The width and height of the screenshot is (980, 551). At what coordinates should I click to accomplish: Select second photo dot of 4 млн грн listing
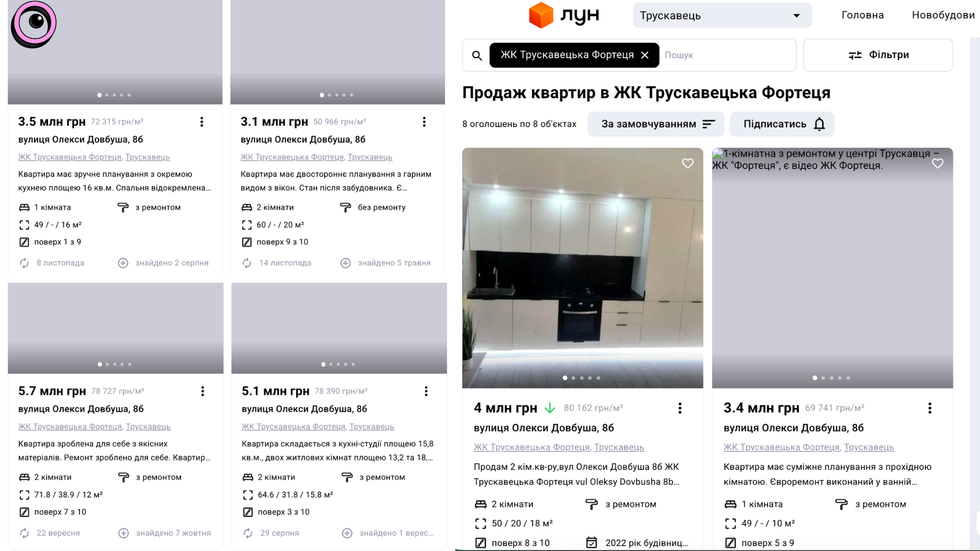point(573,378)
